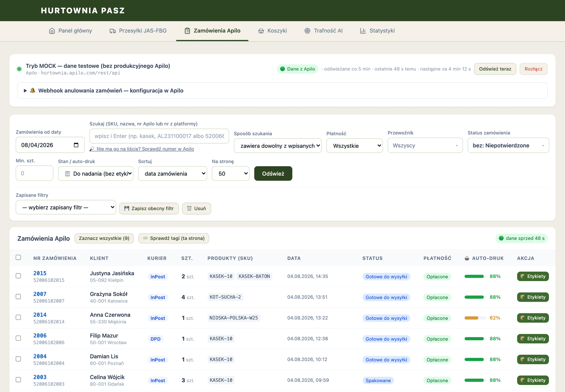Click the floppy disk icon on Zapisz obecny filtr

click(x=127, y=209)
